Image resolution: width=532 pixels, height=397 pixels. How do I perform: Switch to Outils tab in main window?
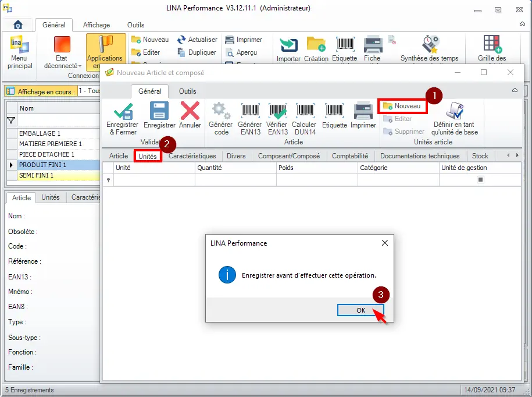click(135, 25)
